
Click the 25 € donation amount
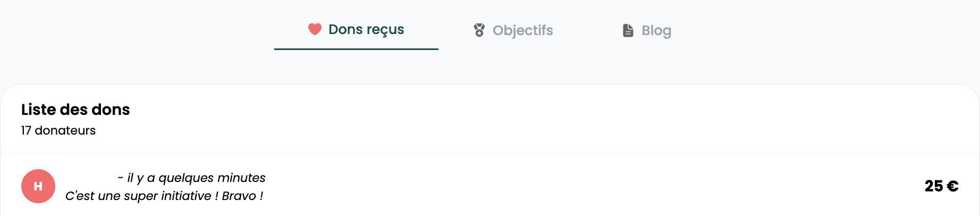[x=941, y=186]
